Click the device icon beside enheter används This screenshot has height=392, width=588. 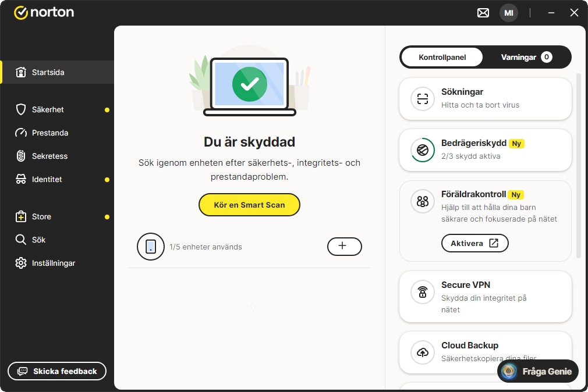point(151,247)
